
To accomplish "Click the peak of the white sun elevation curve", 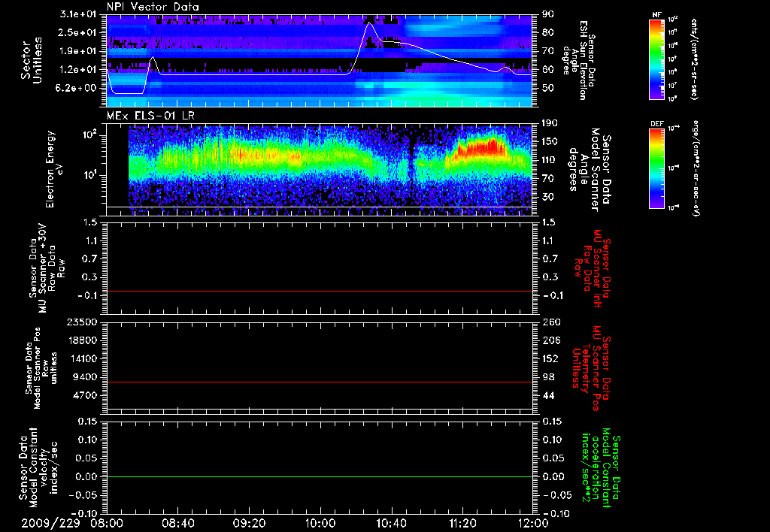I will [x=369, y=24].
